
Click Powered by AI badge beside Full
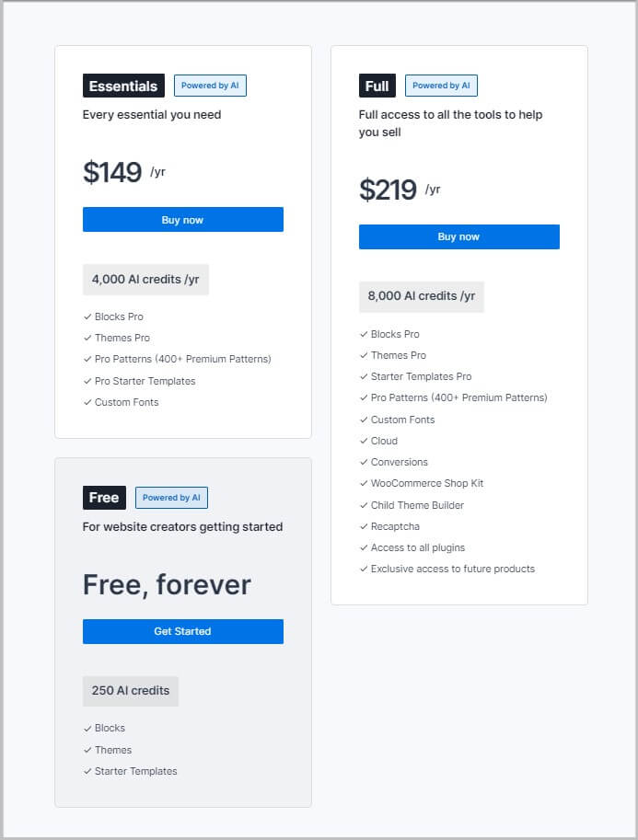[x=441, y=86]
